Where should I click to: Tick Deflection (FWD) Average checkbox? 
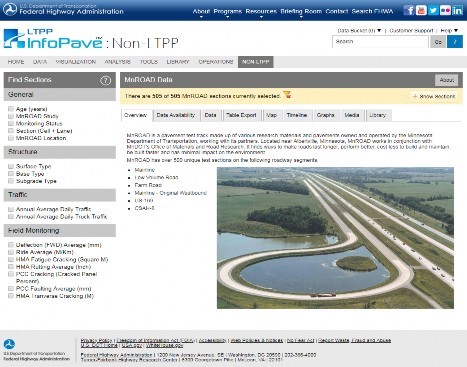pyautogui.click(x=11, y=245)
